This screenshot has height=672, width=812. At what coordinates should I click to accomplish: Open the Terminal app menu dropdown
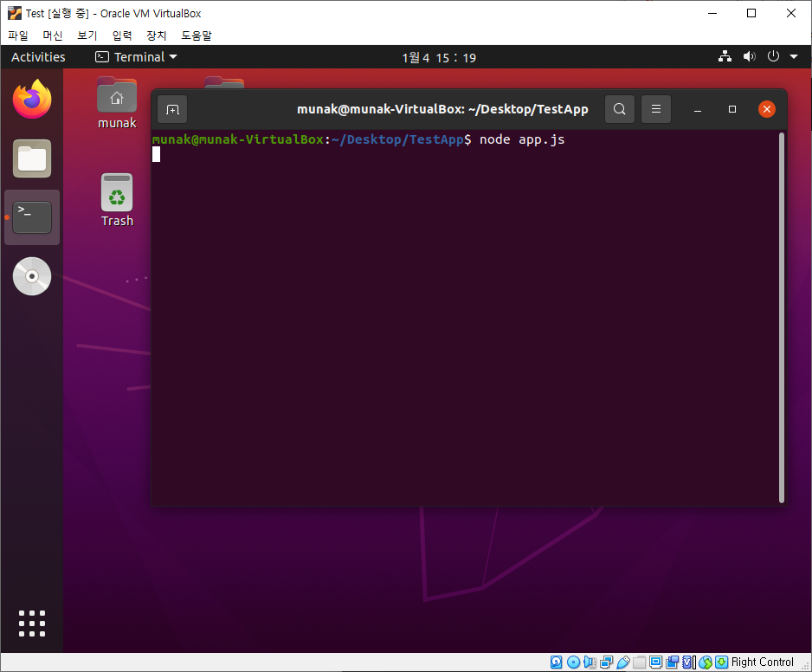tap(136, 57)
